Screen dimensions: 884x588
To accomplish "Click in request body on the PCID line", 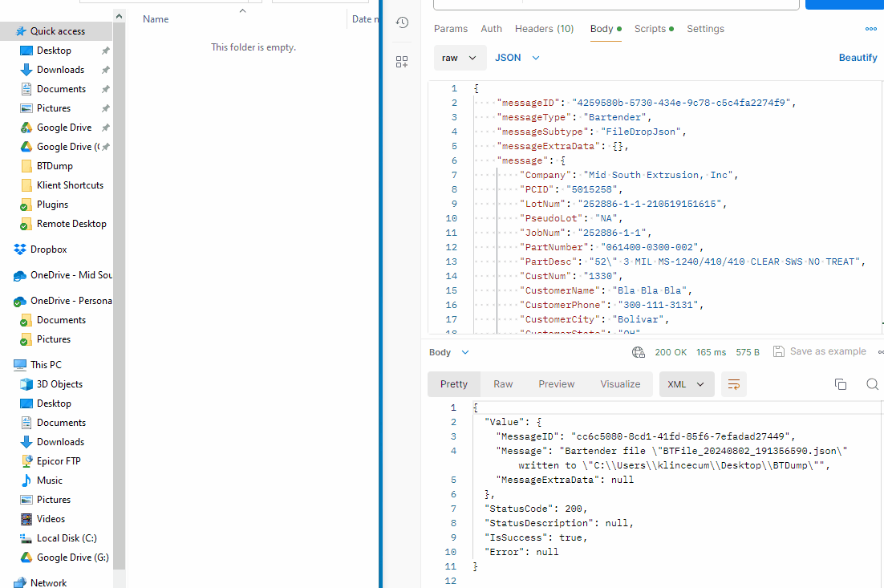I will (x=572, y=189).
